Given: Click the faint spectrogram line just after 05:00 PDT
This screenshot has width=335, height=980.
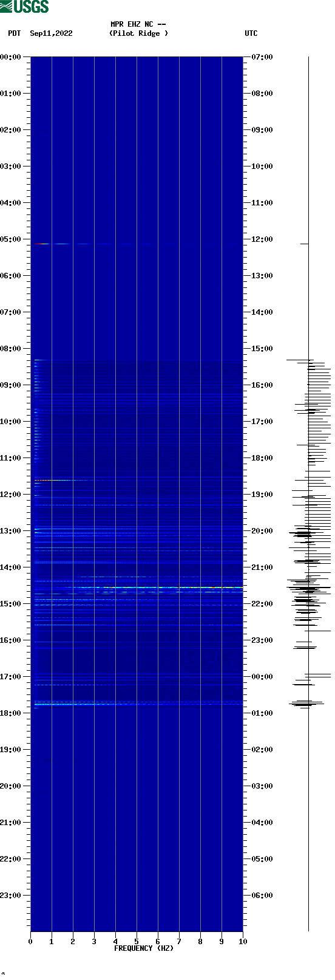Looking at the screenshot, I should (73, 244).
